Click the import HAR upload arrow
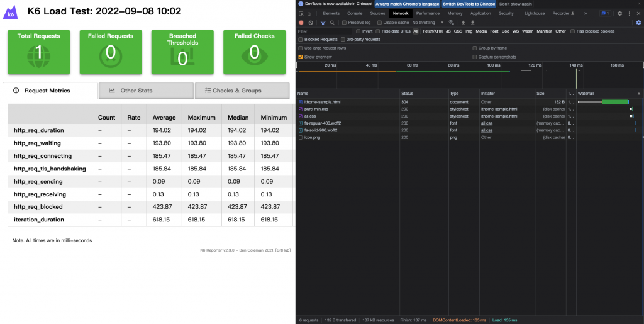Viewport: 644px width, 324px height. (464, 23)
